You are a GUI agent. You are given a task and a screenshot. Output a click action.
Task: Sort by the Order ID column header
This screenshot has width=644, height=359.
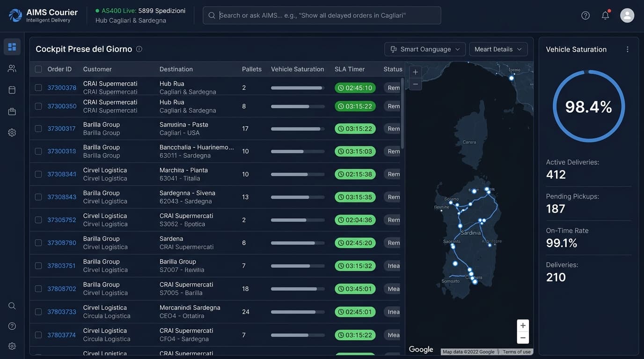59,69
